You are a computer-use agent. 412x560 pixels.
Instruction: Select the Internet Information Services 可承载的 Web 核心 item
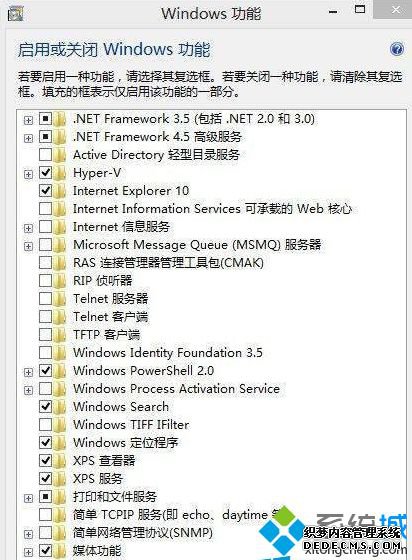click(212, 209)
